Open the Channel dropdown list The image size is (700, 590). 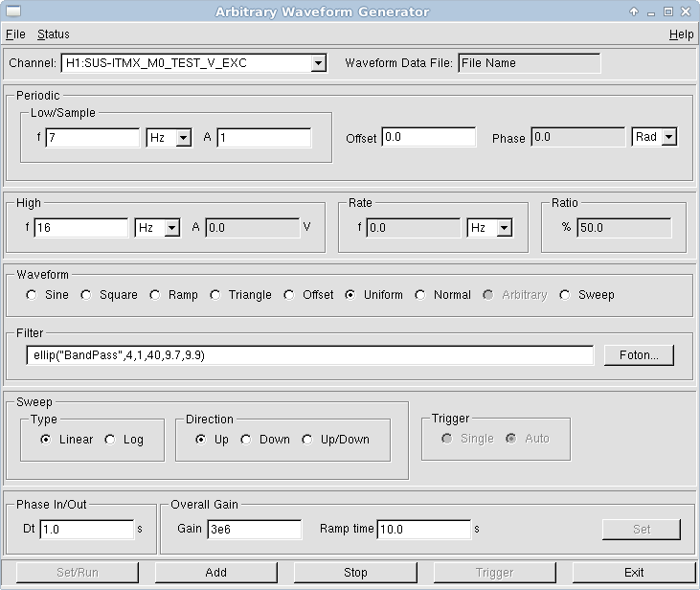click(318, 63)
